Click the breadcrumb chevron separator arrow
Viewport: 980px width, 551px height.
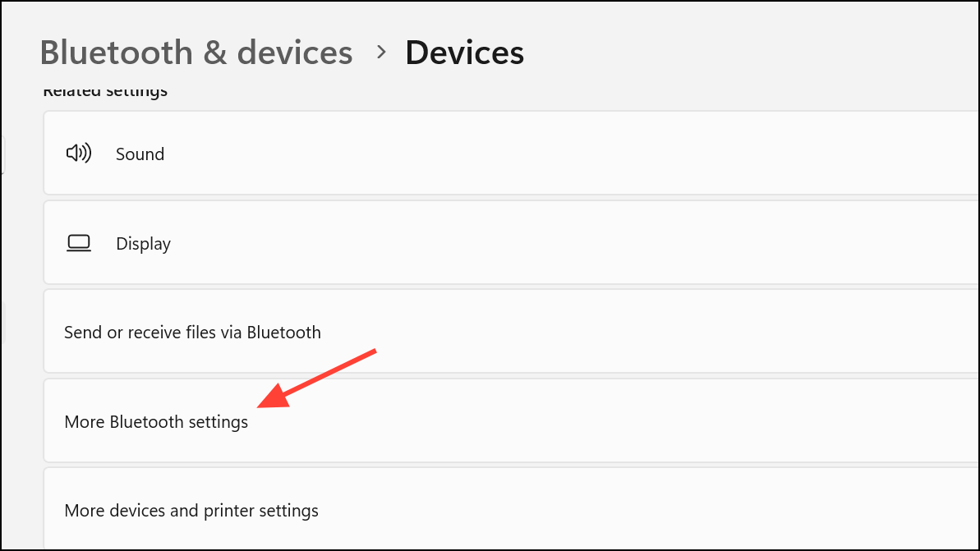tap(381, 53)
